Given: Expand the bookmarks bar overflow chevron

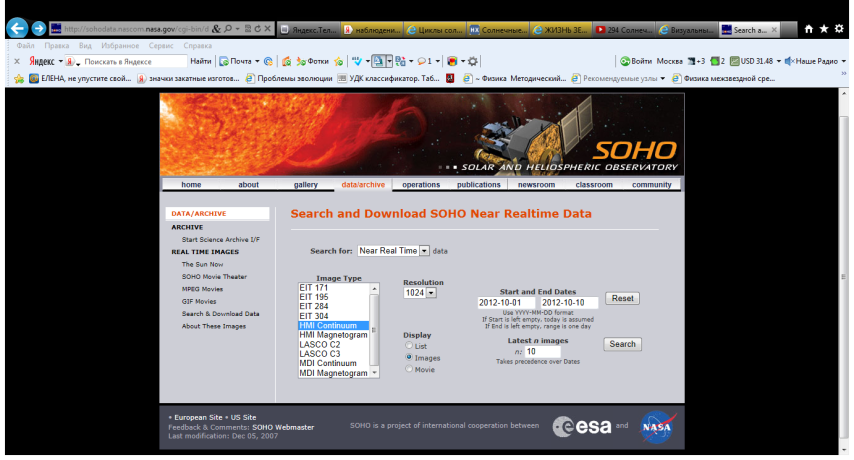Looking at the screenshot, I should coord(844,73).
